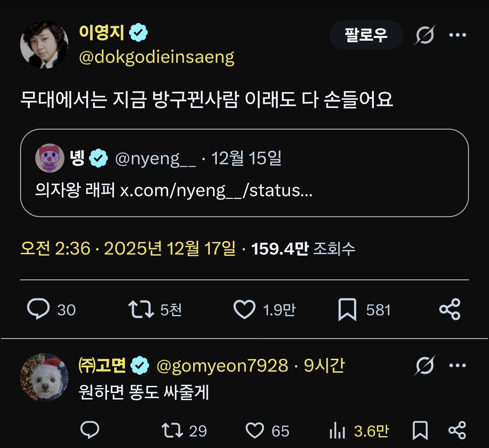The image size is (489, 448).
Task: Open more options menu on main post
Action: (457, 35)
